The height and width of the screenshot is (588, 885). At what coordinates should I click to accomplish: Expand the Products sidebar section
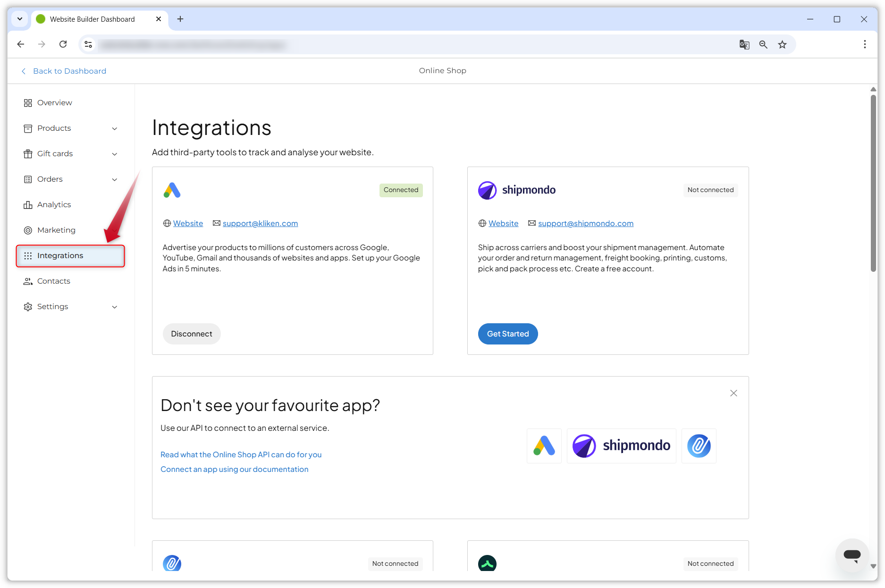114,128
